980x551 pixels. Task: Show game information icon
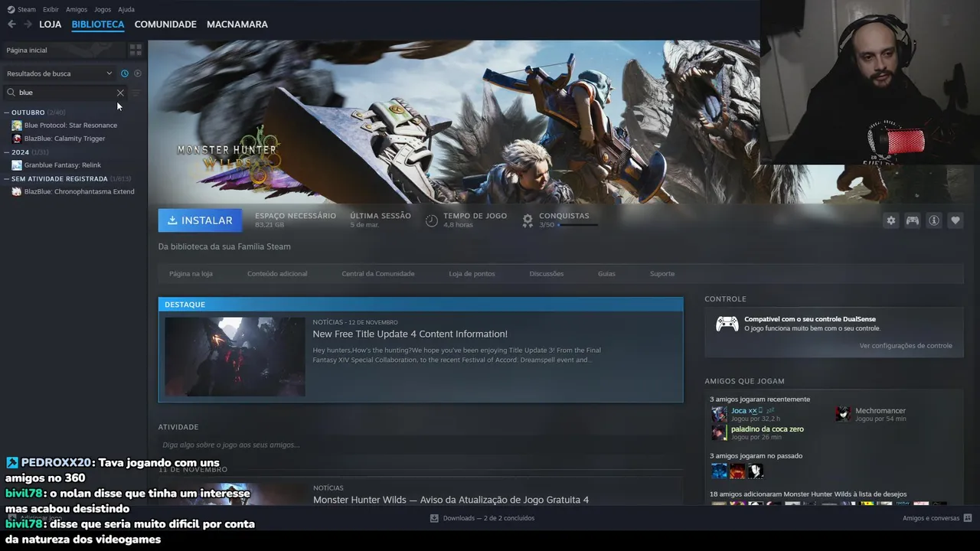933,220
